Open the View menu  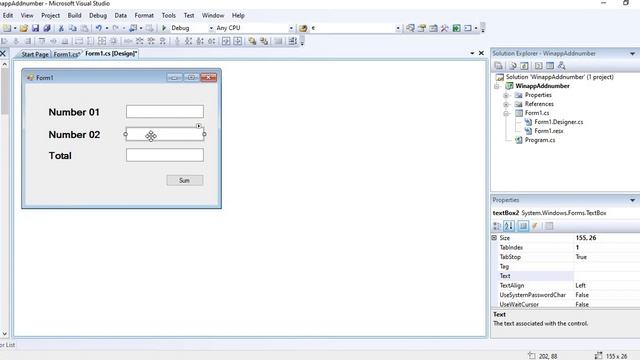(27, 16)
